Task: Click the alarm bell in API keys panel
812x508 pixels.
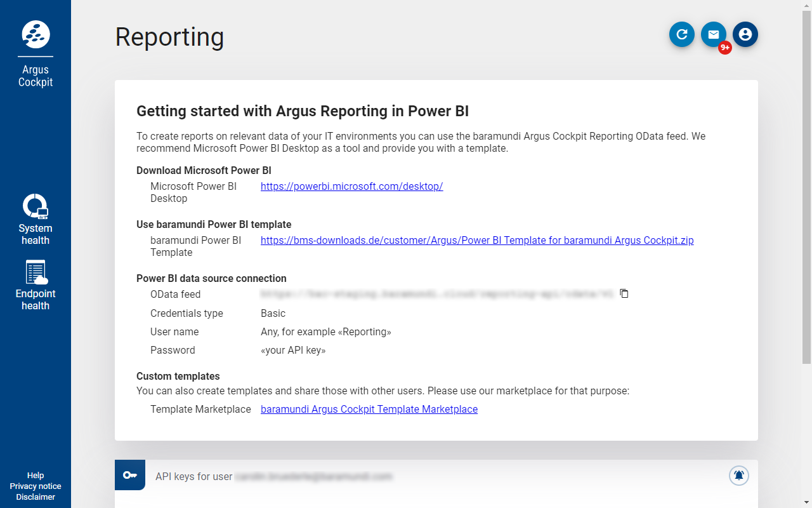Action: (x=738, y=475)
